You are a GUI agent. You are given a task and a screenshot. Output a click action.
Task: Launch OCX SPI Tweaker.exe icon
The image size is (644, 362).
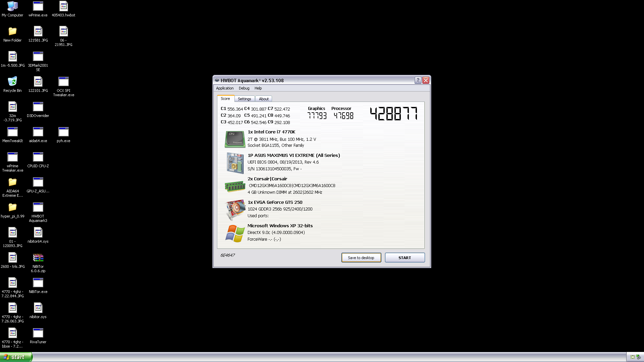pyautogui.click(x=63, y=86)
